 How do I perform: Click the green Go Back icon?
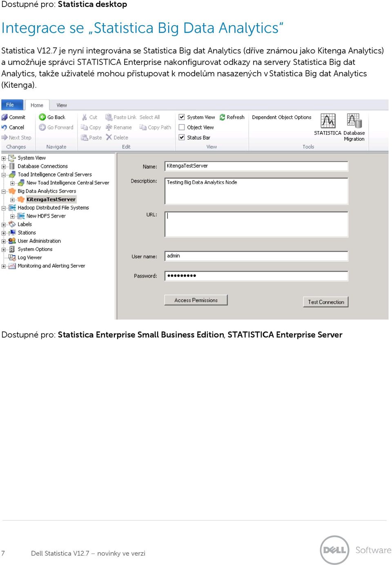point(42,117)
